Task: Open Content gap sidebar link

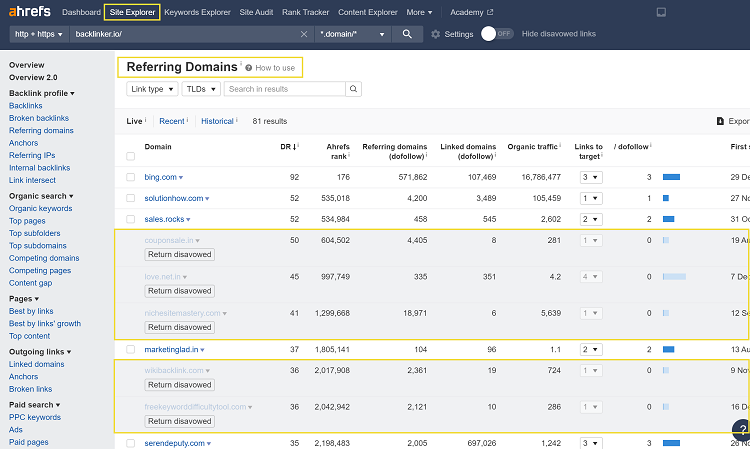Action: [x=30, y=283]
